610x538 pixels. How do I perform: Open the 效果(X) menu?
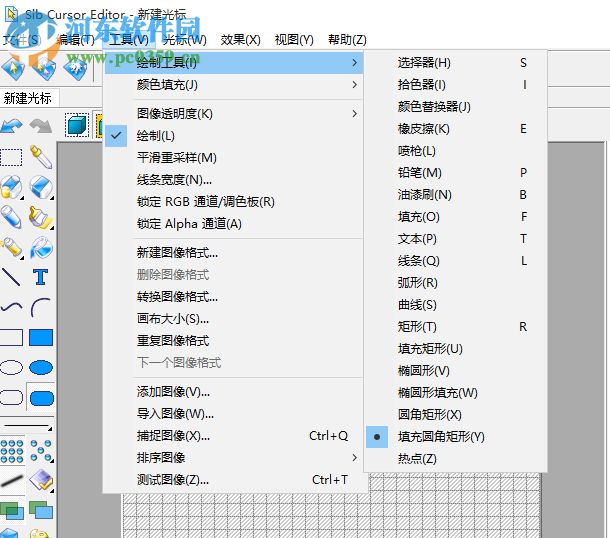pos(240,40)
